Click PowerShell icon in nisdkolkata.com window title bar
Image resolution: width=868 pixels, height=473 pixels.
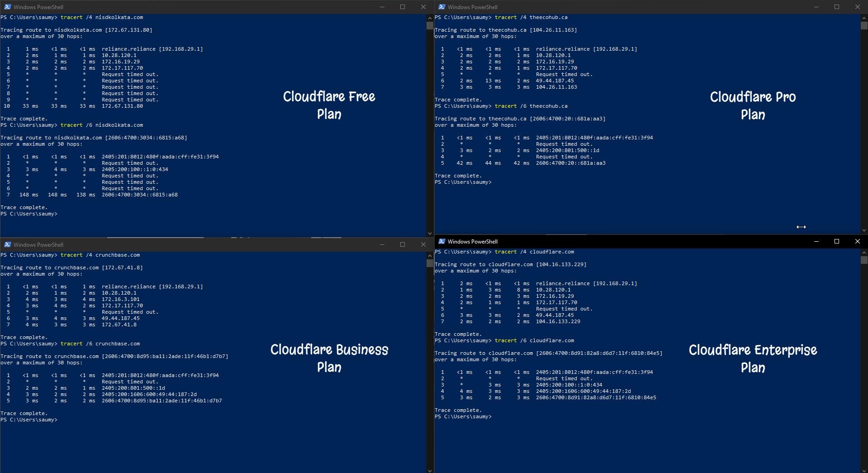pos(7,7)
